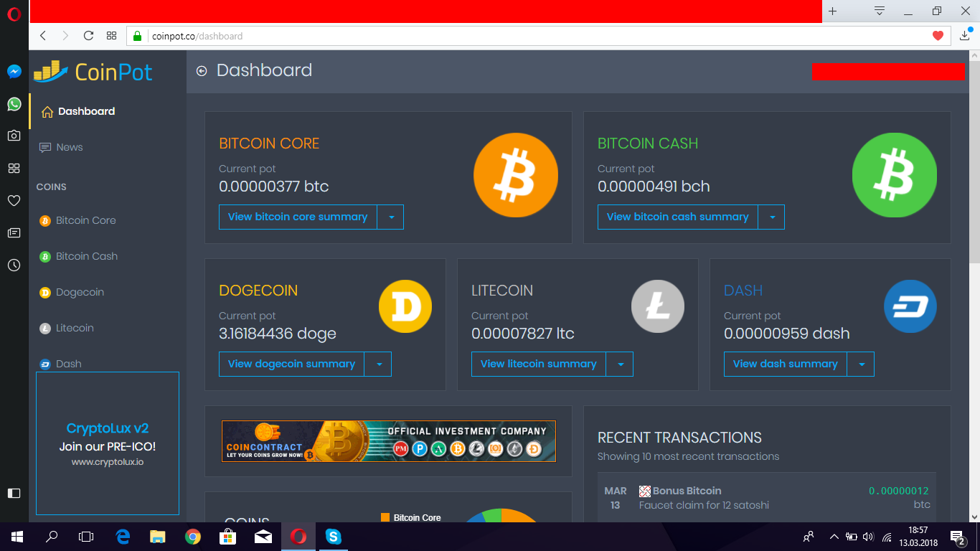
Task: Click View bitcoin core summary button
Action: point(298,217)
